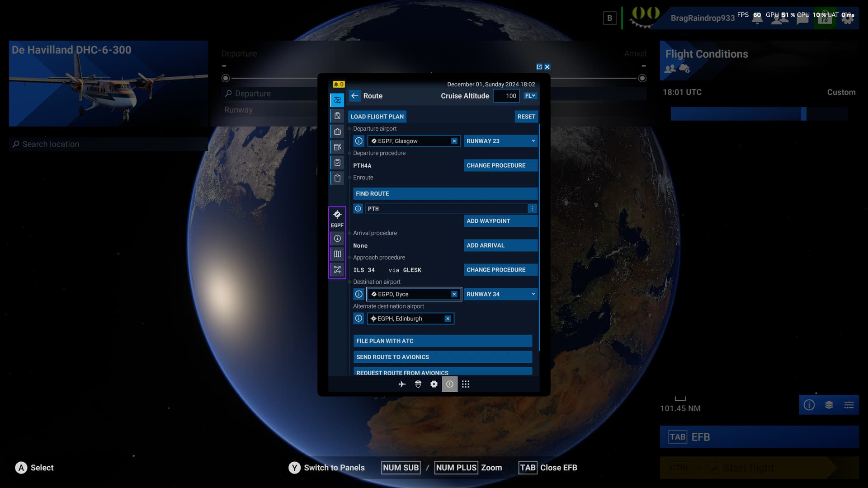Open the briefcase sidebar page

click(337, 131)
